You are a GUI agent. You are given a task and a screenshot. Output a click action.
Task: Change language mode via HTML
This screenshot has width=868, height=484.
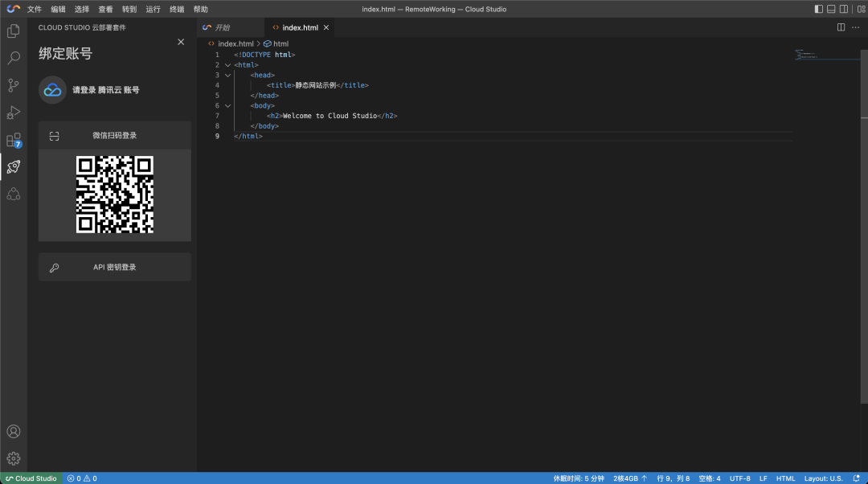point(785,478)
